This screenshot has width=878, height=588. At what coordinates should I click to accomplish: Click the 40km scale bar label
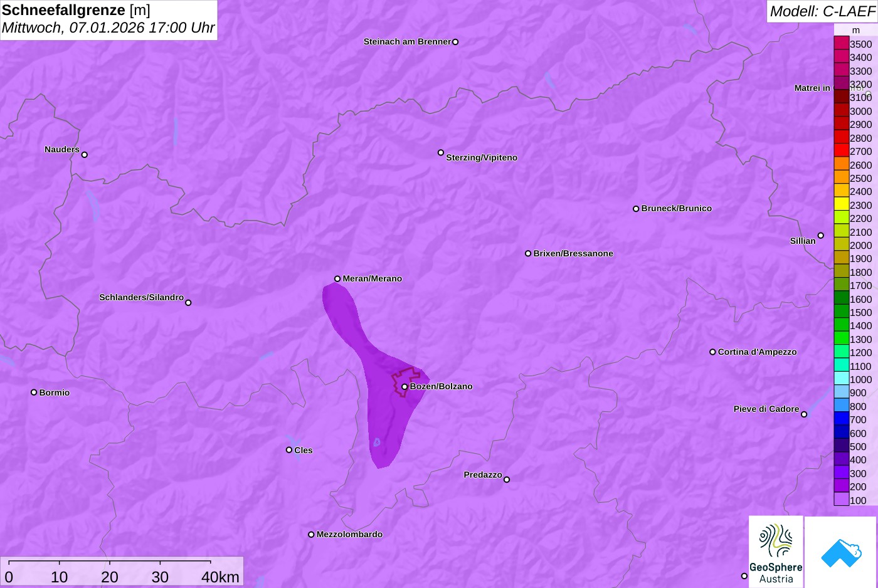pos(220,577)
